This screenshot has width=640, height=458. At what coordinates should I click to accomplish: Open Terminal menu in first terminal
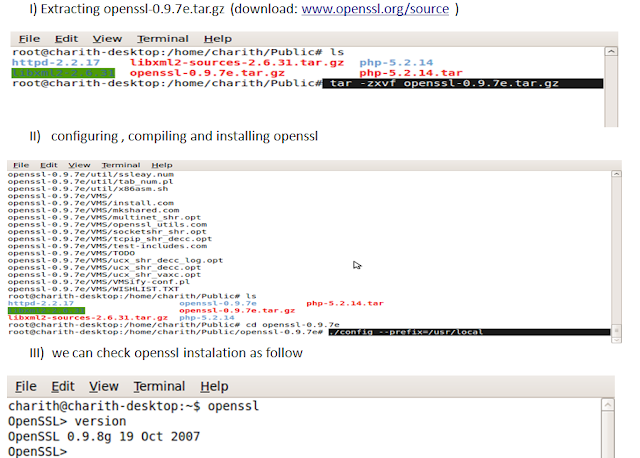click(x=163, y=39)
